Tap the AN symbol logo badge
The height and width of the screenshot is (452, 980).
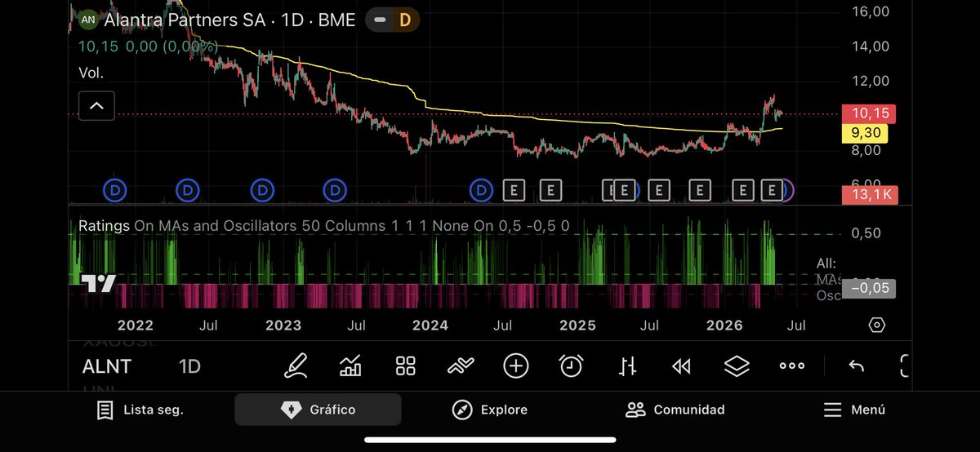pos(87,20)
